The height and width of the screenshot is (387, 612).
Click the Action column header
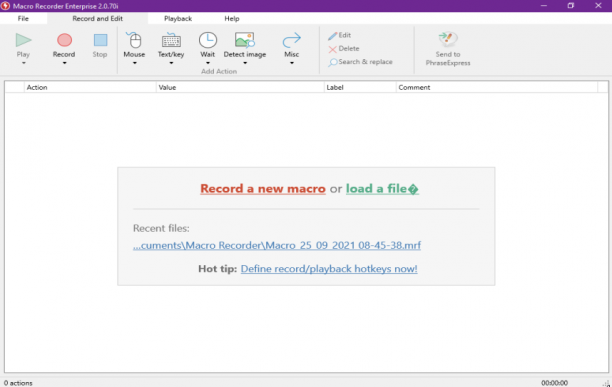pyautogui.click(x=90, y=87)
